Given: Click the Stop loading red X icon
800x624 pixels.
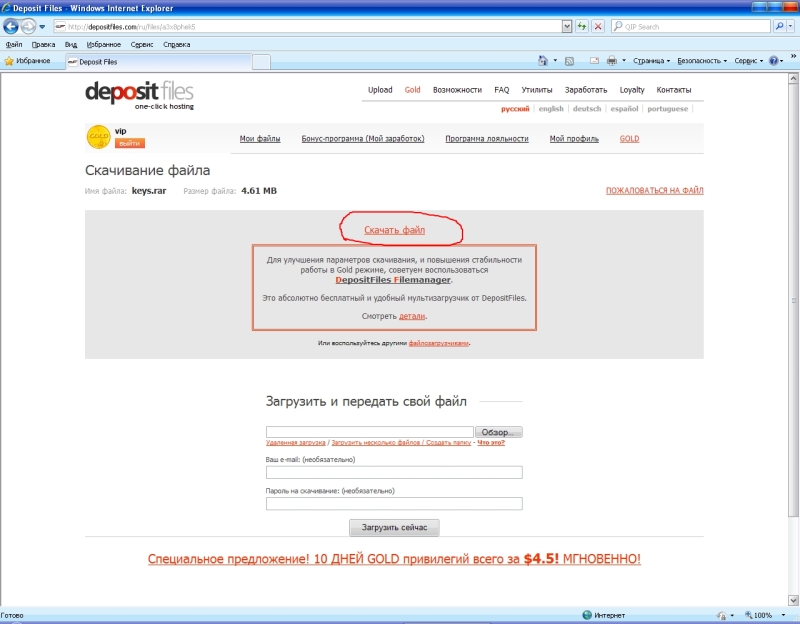Looking at the screenshot, I should coord(598,27).
